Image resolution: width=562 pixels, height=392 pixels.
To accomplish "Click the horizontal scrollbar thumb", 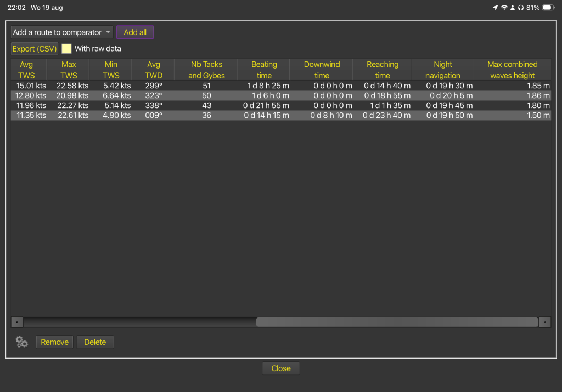I will (397, 322).
